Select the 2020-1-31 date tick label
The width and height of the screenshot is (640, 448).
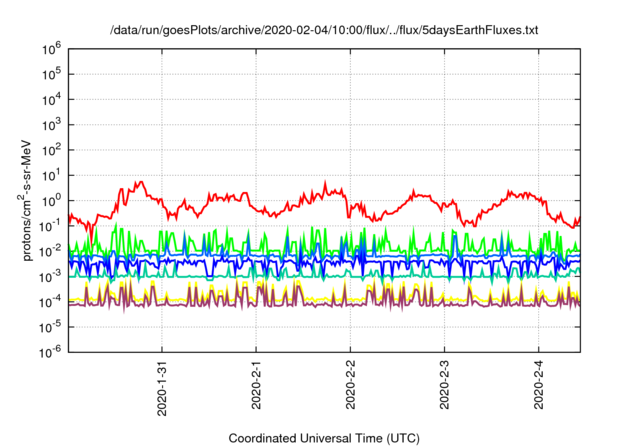[x=162, y=387]
